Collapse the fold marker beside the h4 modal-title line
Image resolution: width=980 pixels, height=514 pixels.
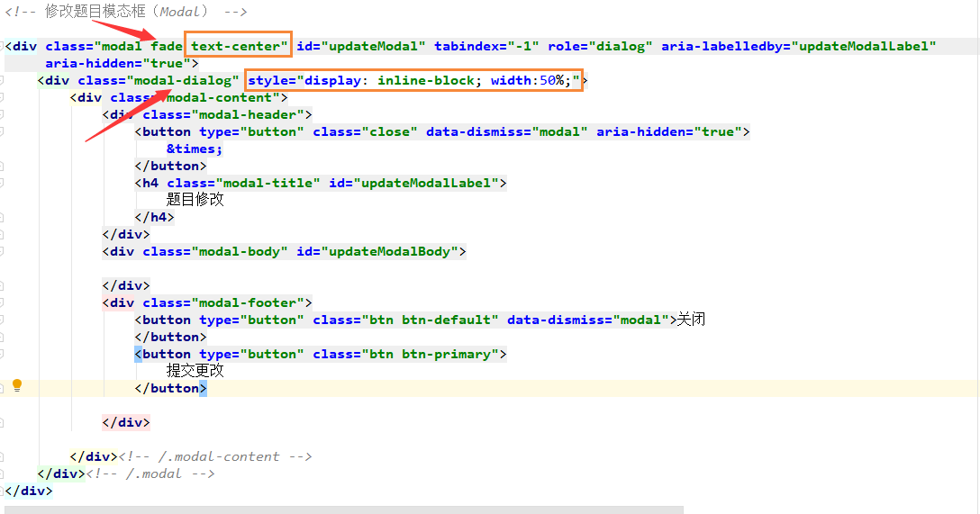[x=2, y=183]
